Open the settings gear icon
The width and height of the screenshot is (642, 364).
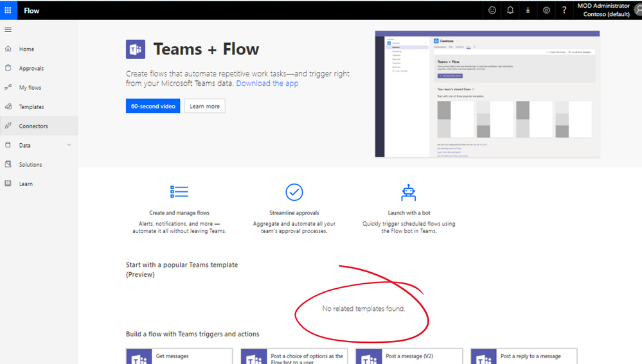pyautogui.click(x=546, y=10)
